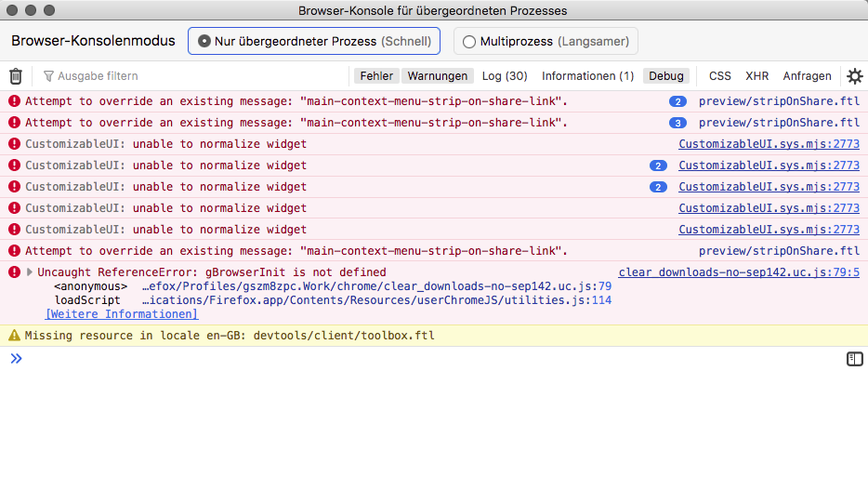Toggle the Fehler filter button
This screenshot has width=868, height=490.
[x=376, y=76]
